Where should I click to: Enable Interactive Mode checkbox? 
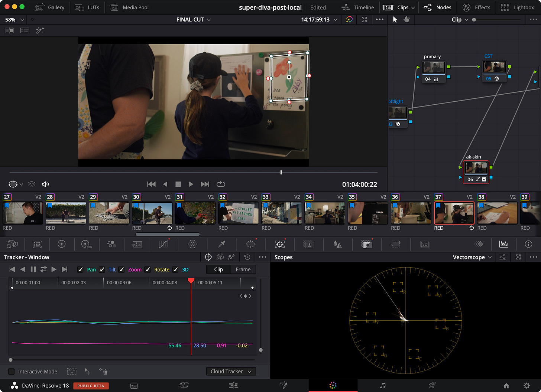pyautogui.click(x=12, y=372)
